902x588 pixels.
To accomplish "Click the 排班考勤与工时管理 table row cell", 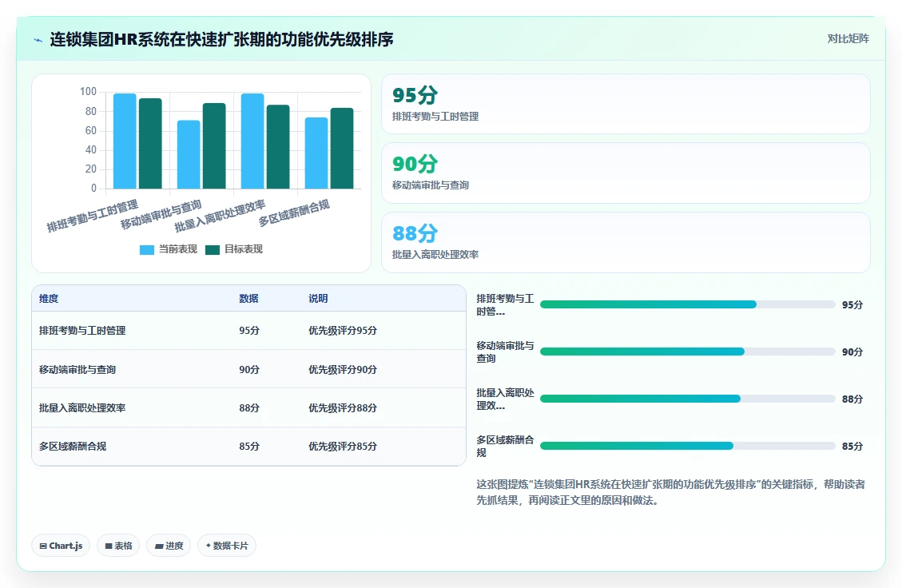I will 82,331.
